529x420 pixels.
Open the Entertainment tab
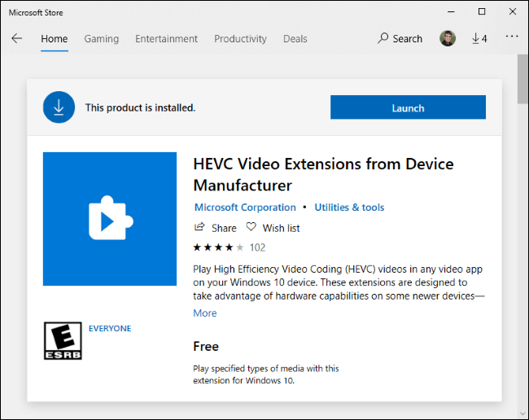[x=166, y=38]
